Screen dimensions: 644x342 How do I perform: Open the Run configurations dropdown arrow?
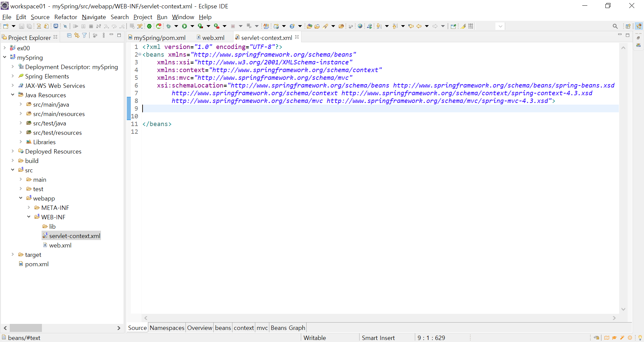[192, 26]
